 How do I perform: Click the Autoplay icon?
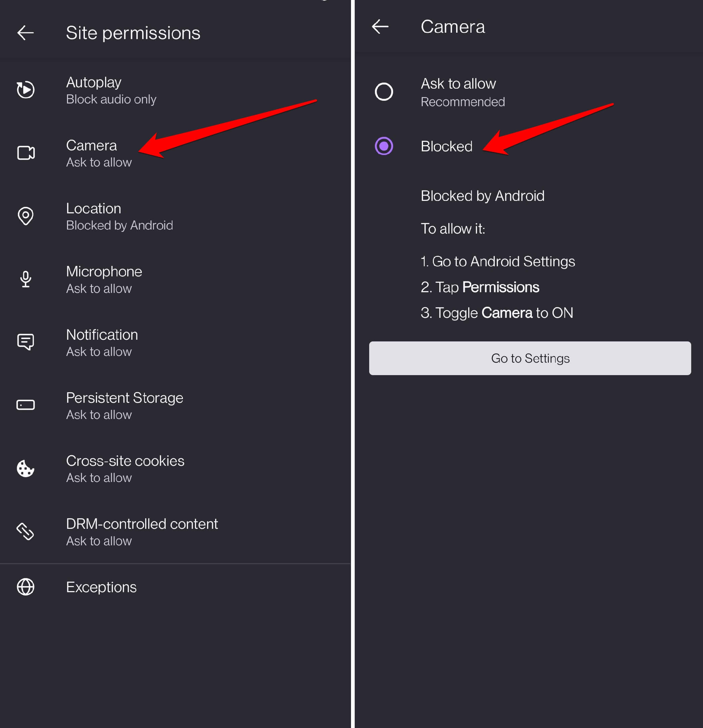(25, 89)
